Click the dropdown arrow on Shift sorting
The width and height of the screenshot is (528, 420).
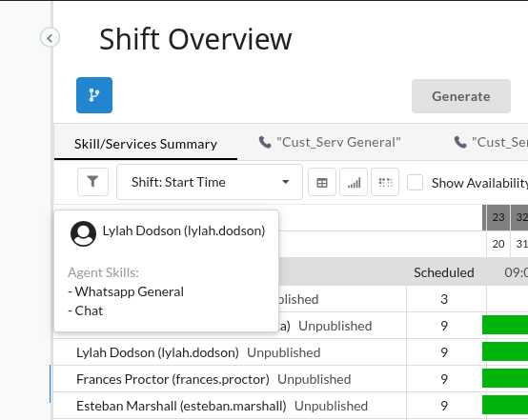(286, 182)
